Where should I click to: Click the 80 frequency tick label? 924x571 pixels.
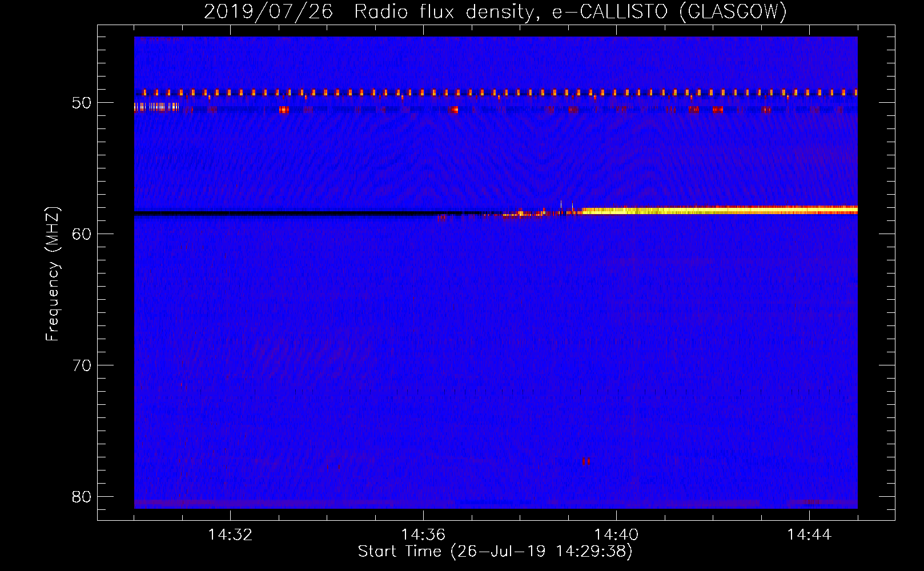click(81, 496)
